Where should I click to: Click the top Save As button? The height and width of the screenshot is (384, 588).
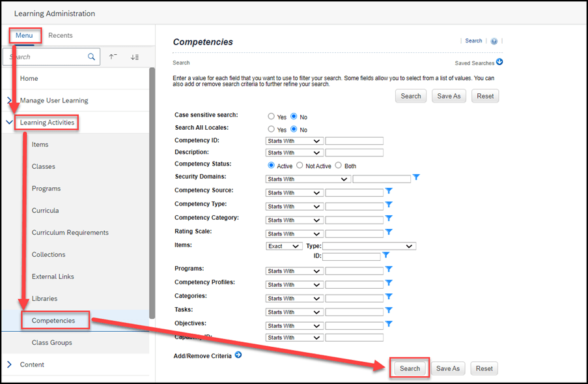(448, 96)
